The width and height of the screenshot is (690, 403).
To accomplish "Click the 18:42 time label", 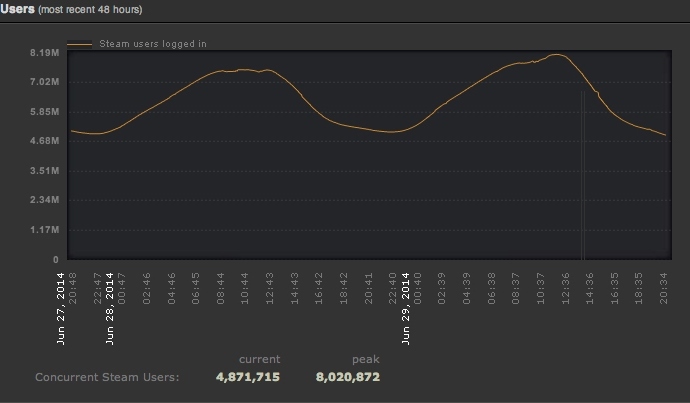I will coord(344,288).
